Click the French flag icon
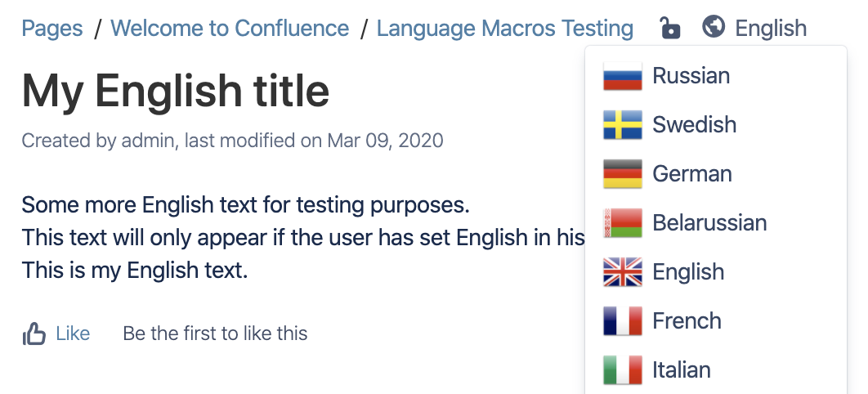Screen dimensions: 868x394 point(623,321)
